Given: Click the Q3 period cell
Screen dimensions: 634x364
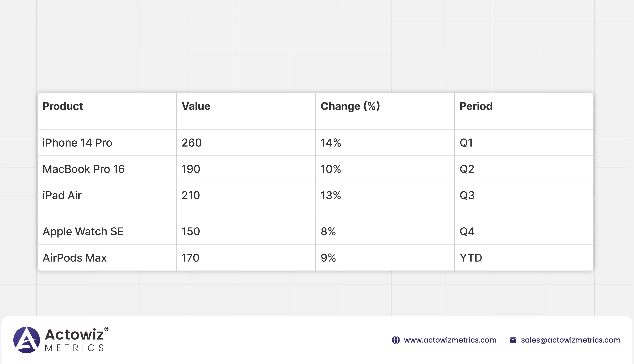Looking at the screenshot, I should [467, 195].
